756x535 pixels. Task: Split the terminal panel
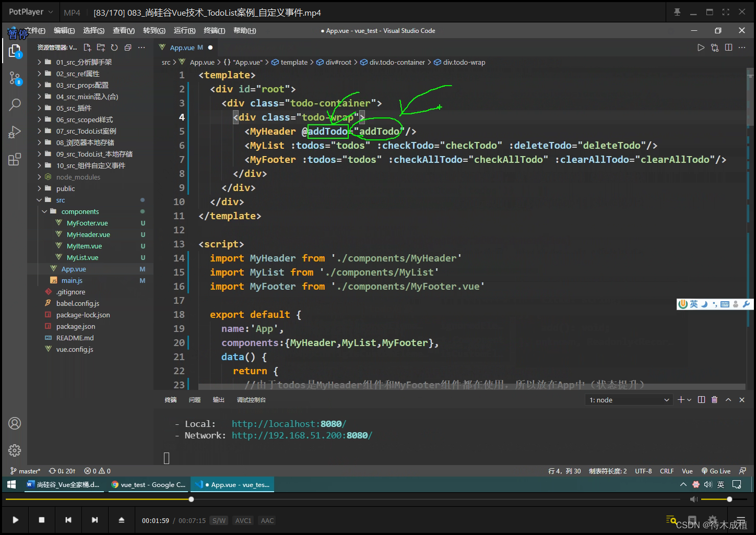[x=701, y=400]
